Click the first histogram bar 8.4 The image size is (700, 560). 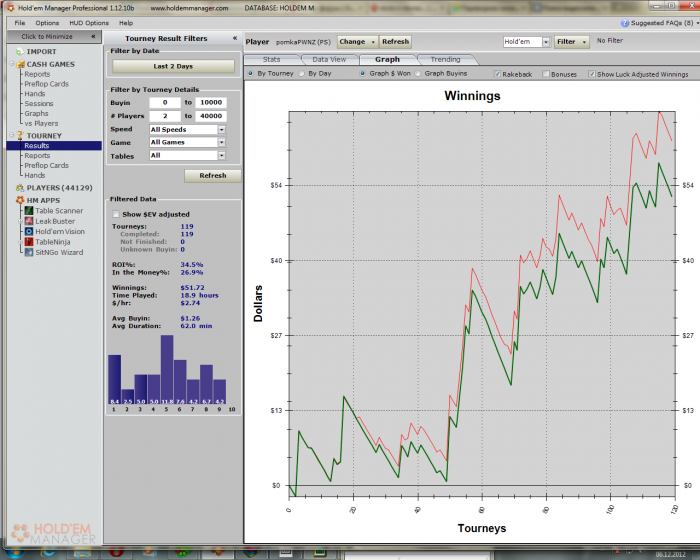pos(114,380)
